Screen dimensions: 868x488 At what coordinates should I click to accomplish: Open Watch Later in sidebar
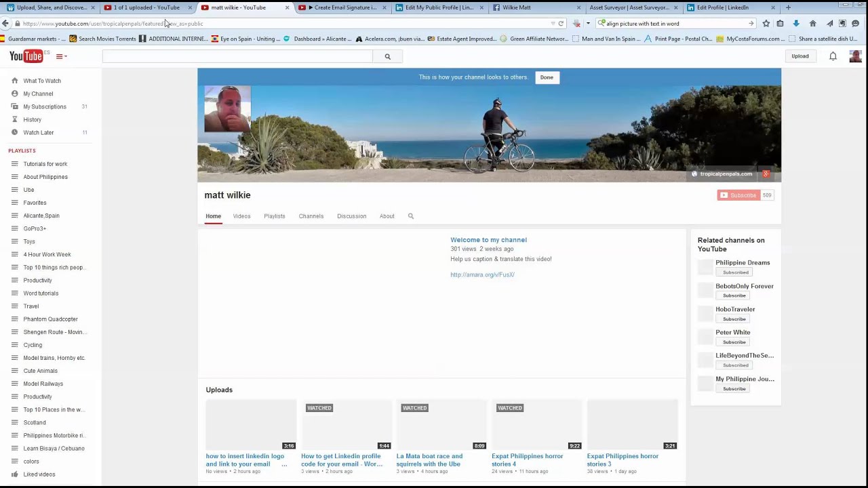click(x=39, y=132)
